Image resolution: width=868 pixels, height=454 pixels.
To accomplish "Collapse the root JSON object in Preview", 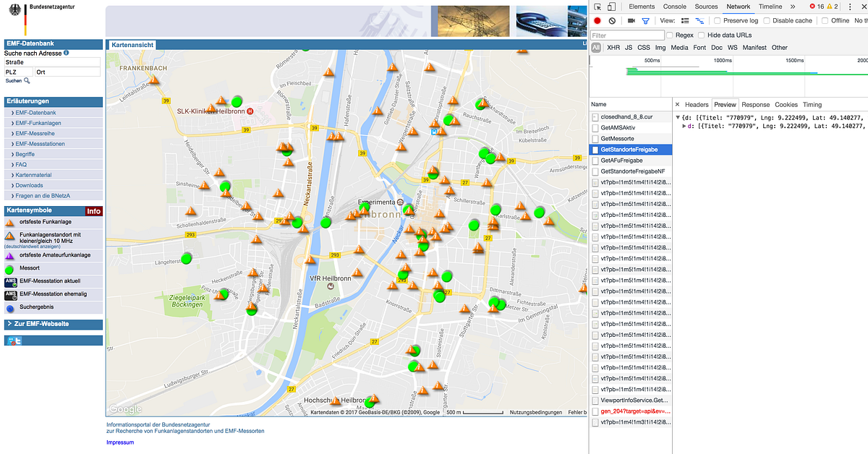I will pos(678,117).
